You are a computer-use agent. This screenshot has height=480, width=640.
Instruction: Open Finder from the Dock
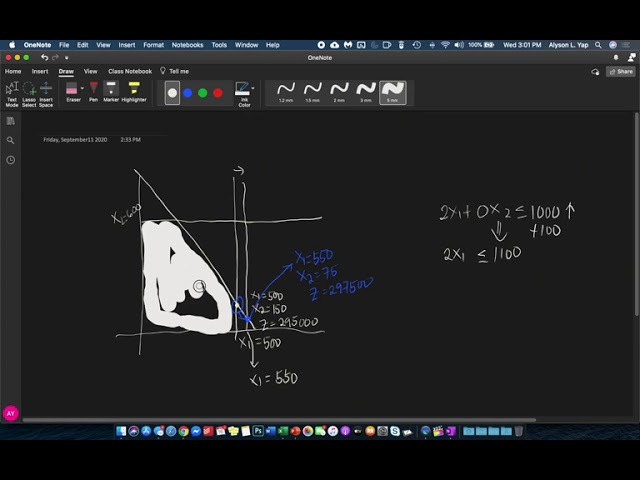click(x=121, y=431)
